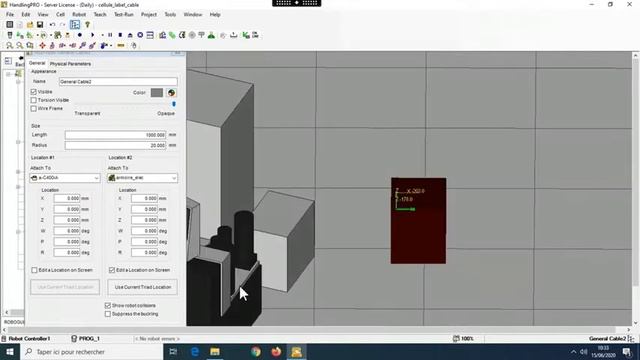Open the Cell menu
Screen dimensions: 640x360
(x=60, y=14)
